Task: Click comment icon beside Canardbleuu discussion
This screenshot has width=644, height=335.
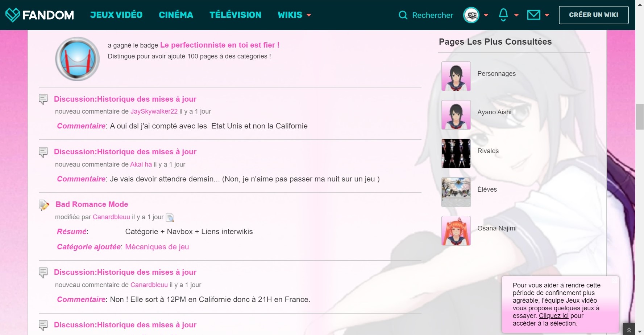Action: pyautogui.click(x=43, y=273)
